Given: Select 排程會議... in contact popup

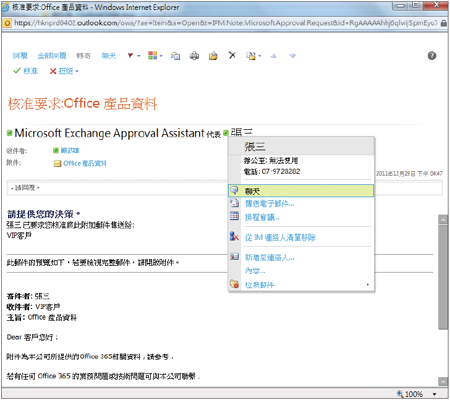Looking at the screenshot, I should pos(262,217).
